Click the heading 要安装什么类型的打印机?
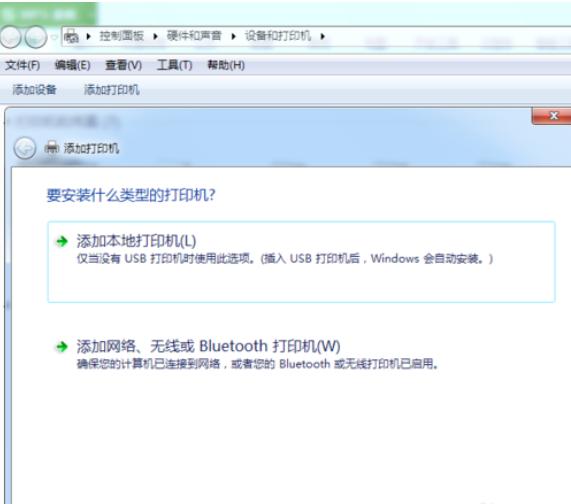 pyautogui.click(x=131, y=195)
